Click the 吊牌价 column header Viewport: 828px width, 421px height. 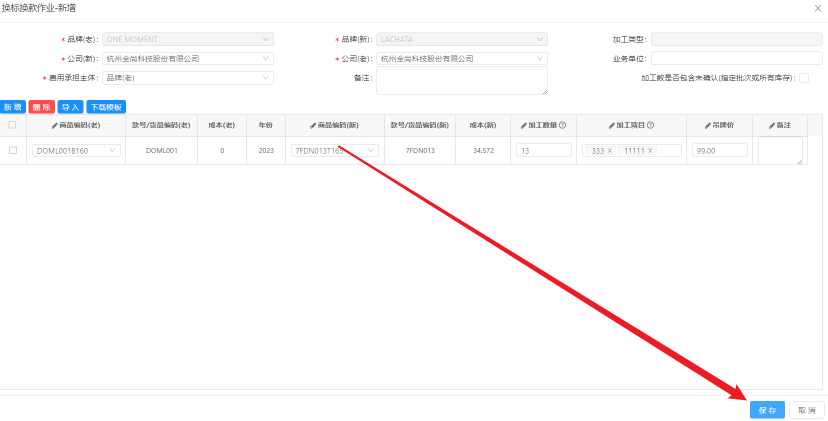(720, 125)
